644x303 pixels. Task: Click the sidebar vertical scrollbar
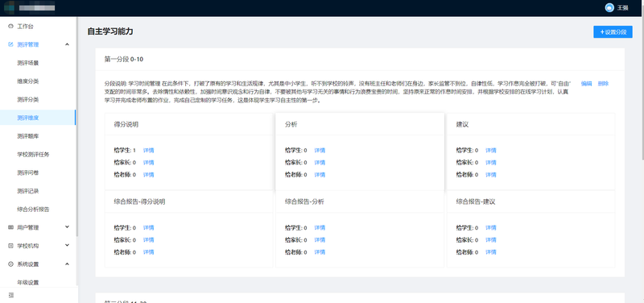coord(76,127)
